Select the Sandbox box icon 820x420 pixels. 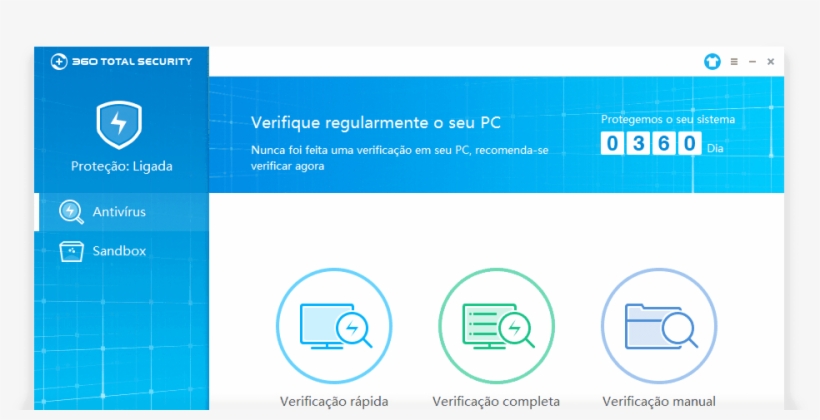[x=71, y=251]
